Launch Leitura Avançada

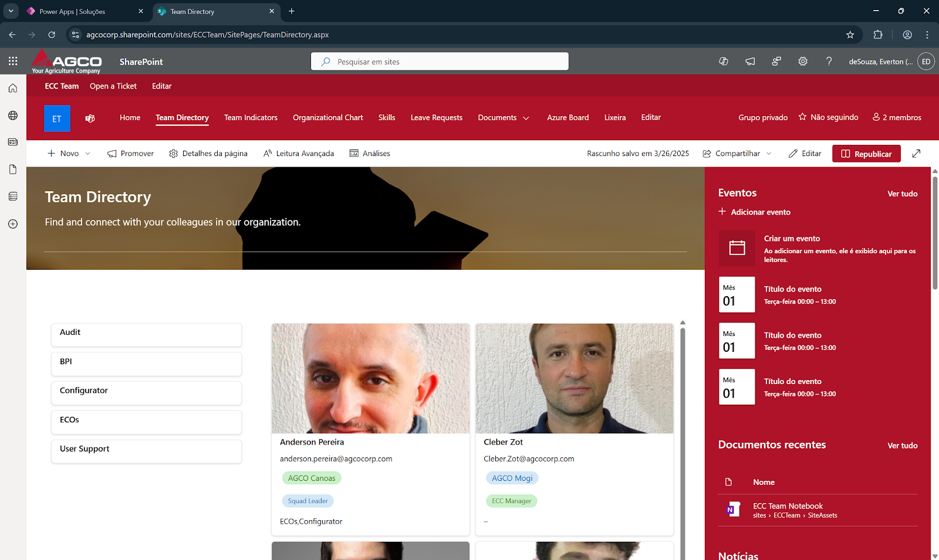coord(299,154)
